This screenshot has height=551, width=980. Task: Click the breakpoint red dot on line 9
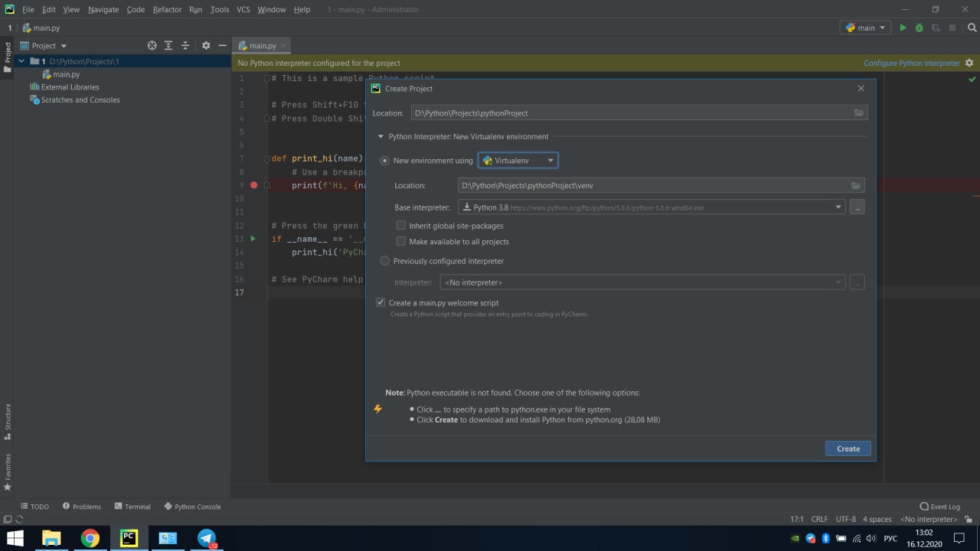click(x=254, y=185)
